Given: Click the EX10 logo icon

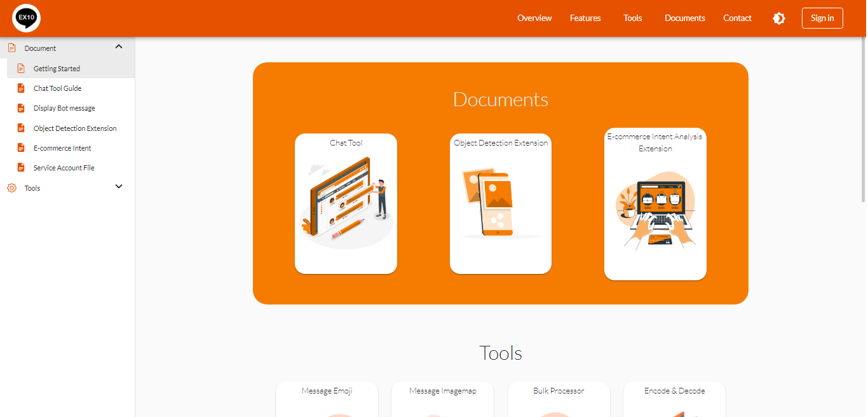Looking at the screenshot, I should pyautogui.click(x=26, y=18).
